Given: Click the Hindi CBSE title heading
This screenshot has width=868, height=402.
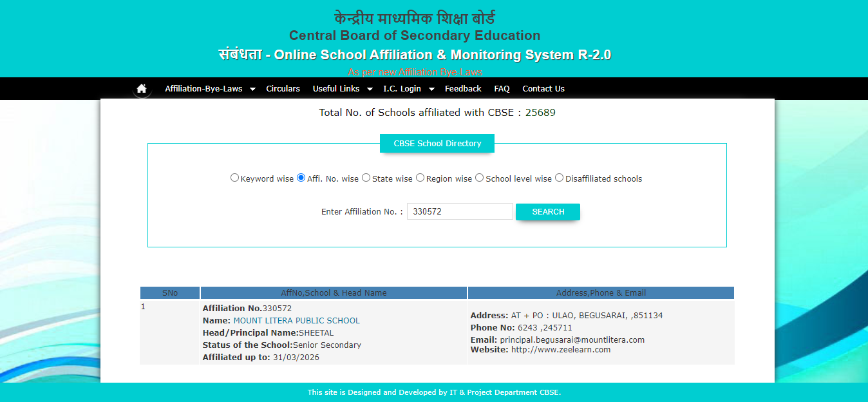Looking at the screenshot, I should tap(415, 18).
